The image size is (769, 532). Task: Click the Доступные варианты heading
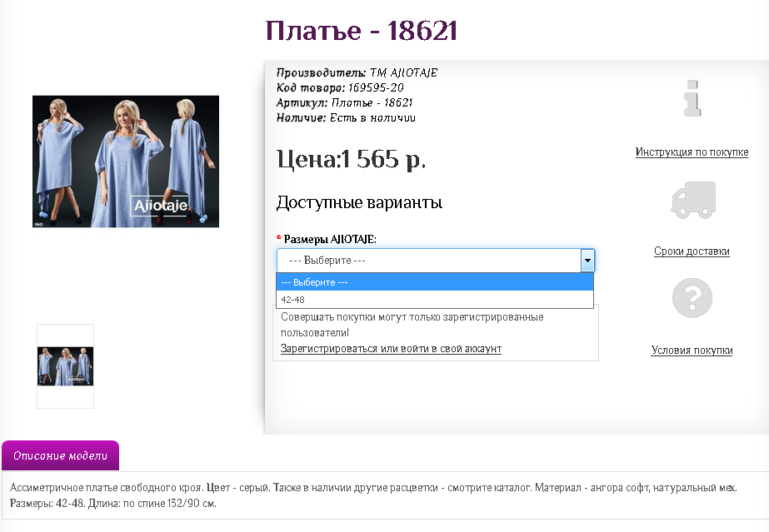coord(359,202)
